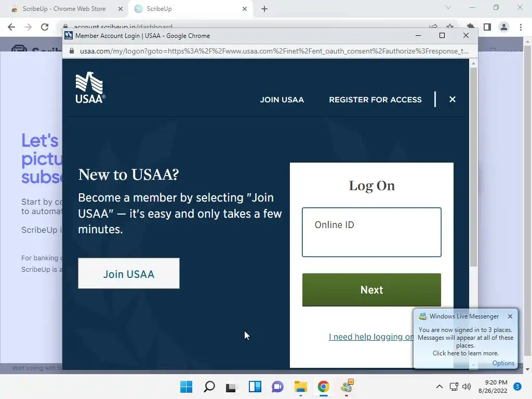Open the Windows Start menu
The height and width of the screenshot is (399, 532).
pos(186,387)
